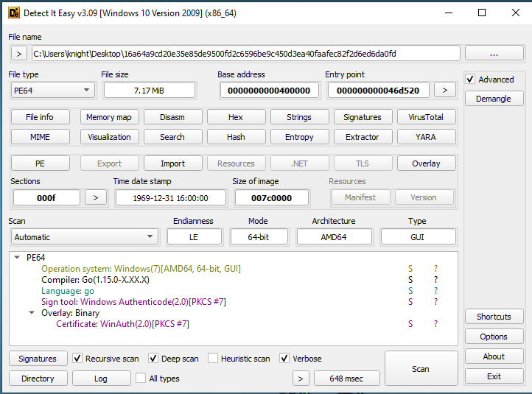This screenshot has width=532, height=394.
Task: Browse for a file with the ellipsis button
Action: coord(494,53)
